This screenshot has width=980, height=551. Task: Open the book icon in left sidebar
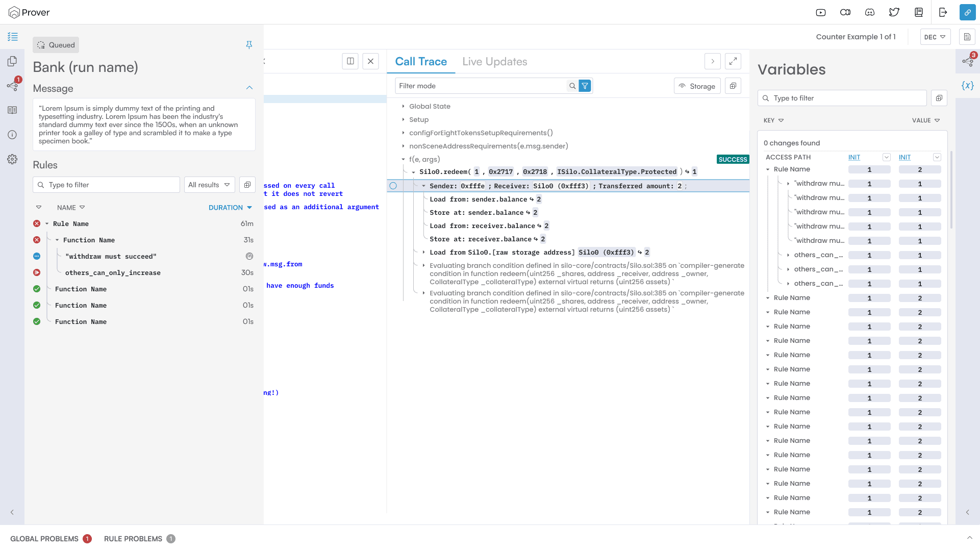click(12, 110)
